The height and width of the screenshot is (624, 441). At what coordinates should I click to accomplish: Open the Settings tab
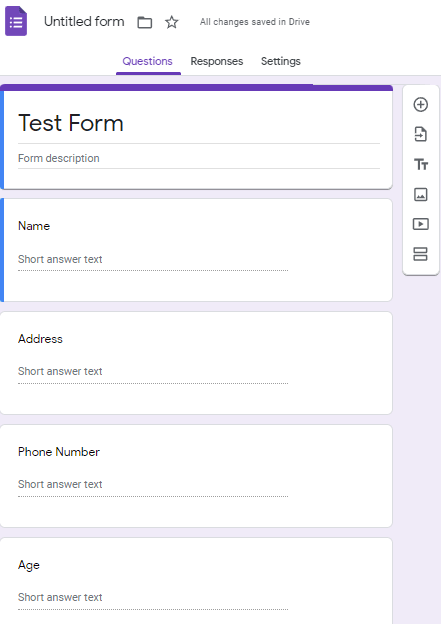pyautogui.click(x=281, y=61)
